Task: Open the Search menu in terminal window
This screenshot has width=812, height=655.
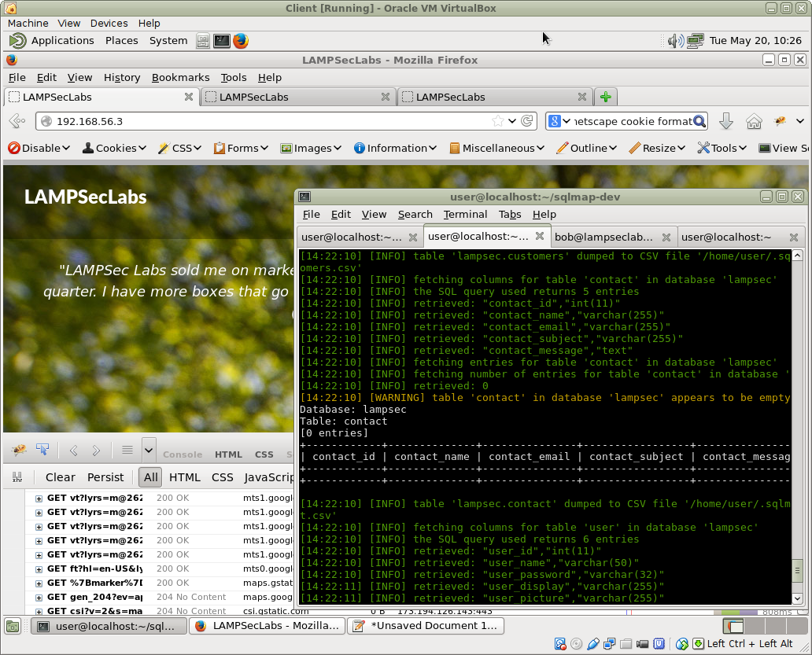Action: [415, 214]
